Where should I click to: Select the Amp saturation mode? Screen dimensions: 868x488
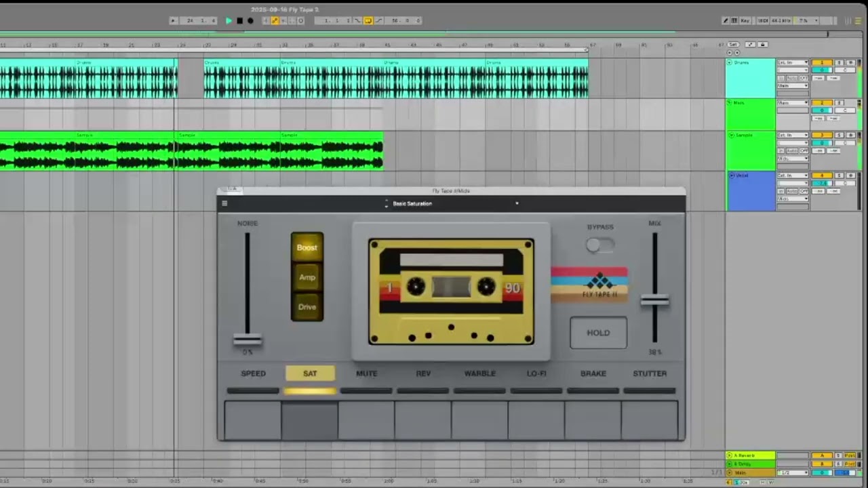click(x=307, y=277)
